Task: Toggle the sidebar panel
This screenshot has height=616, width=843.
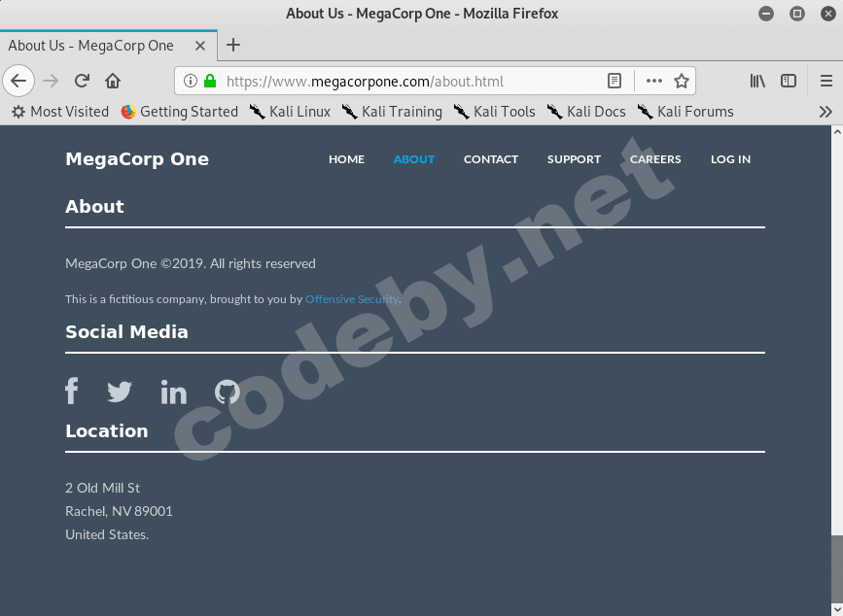Action: point(789,81)
